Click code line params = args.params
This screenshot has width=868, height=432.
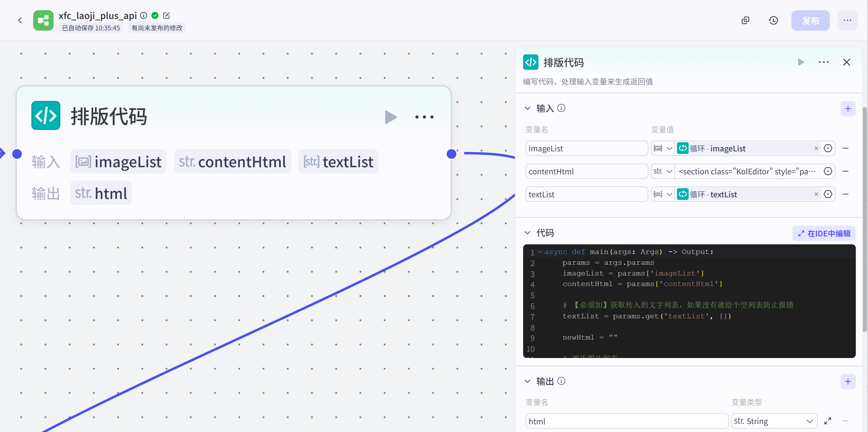pyautogui.click(x=608, y=262)
